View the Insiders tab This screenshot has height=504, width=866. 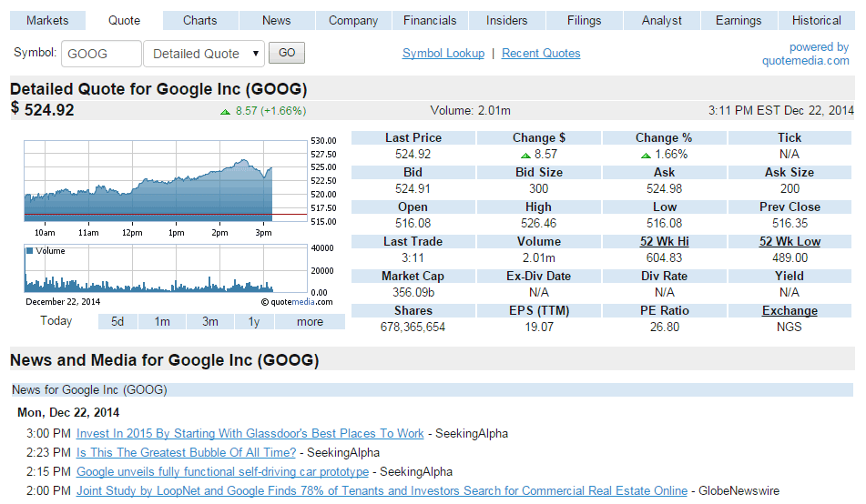pyautogui.click(x=506, y=20)
